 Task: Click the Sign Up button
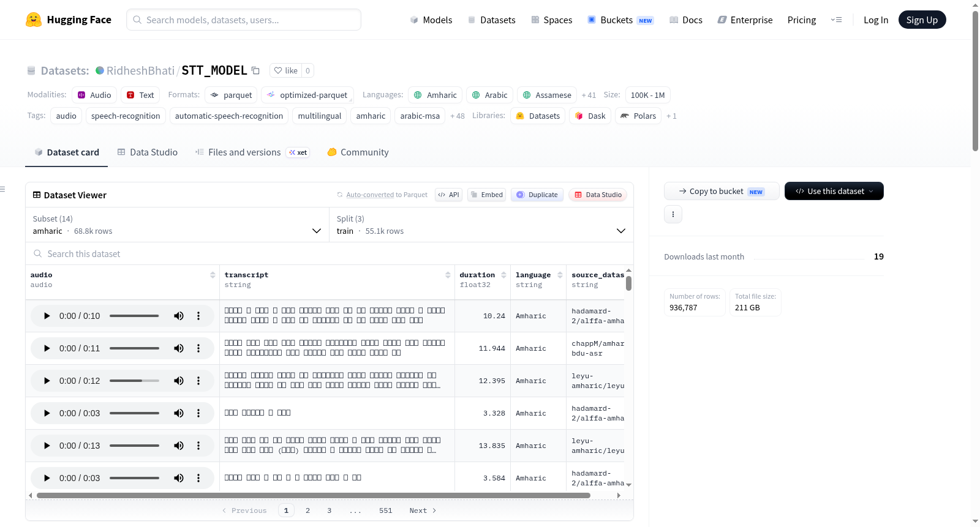pyautogui.click(x=922, y=20)
